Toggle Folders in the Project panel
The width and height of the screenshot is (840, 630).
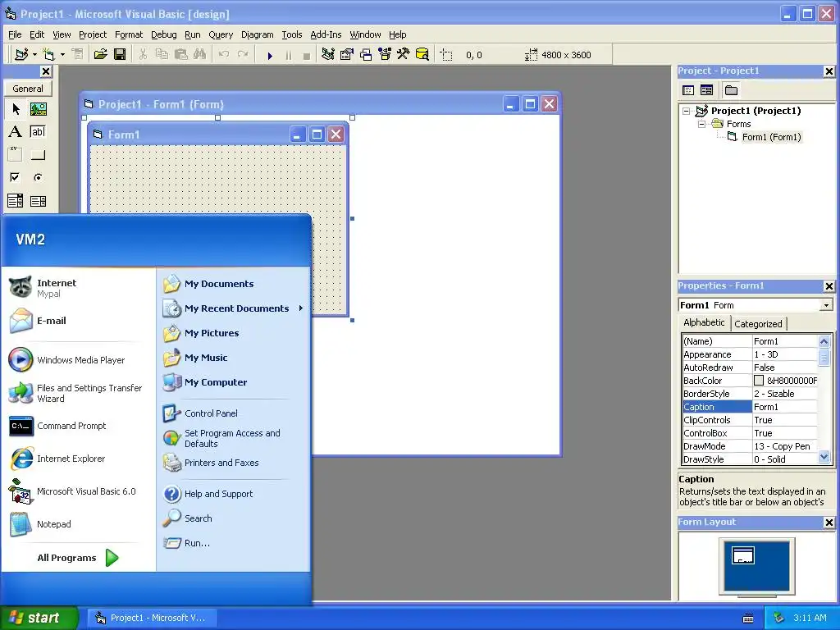(731, 90)
